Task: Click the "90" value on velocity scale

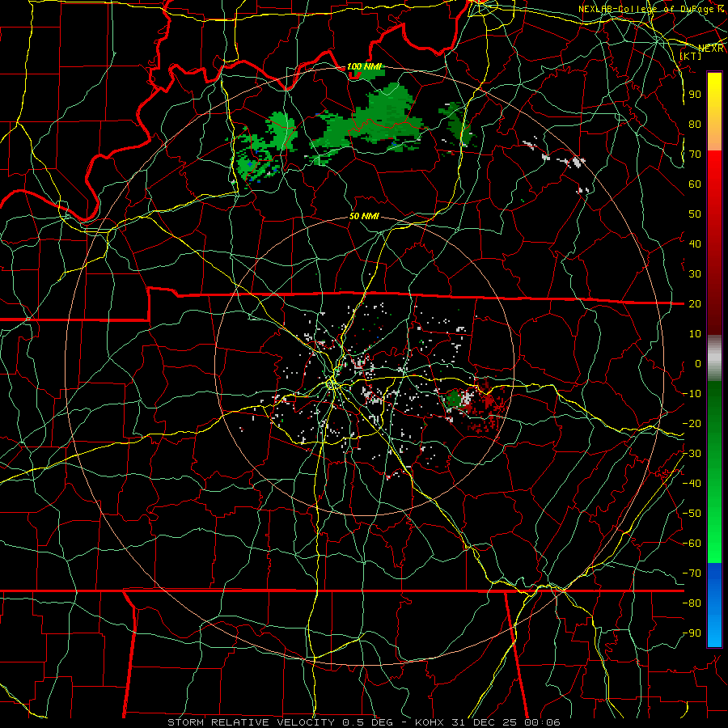Action: [695, 95]
